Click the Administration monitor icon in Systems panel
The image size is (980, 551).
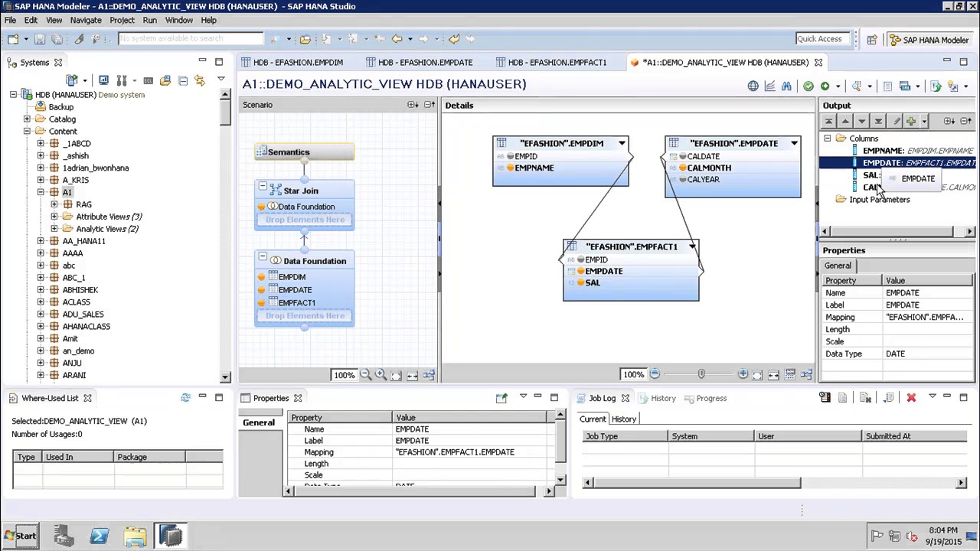click(x=103, y=80)
